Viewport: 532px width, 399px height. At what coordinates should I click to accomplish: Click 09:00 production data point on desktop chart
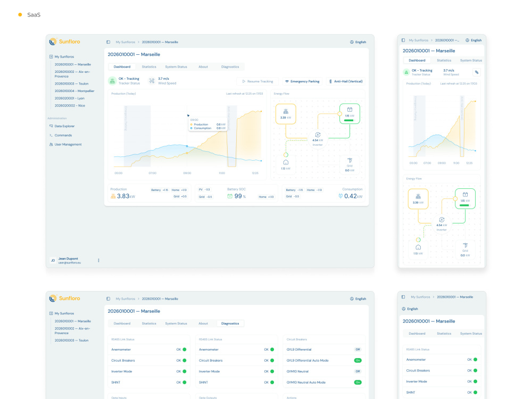click(187, 153)
